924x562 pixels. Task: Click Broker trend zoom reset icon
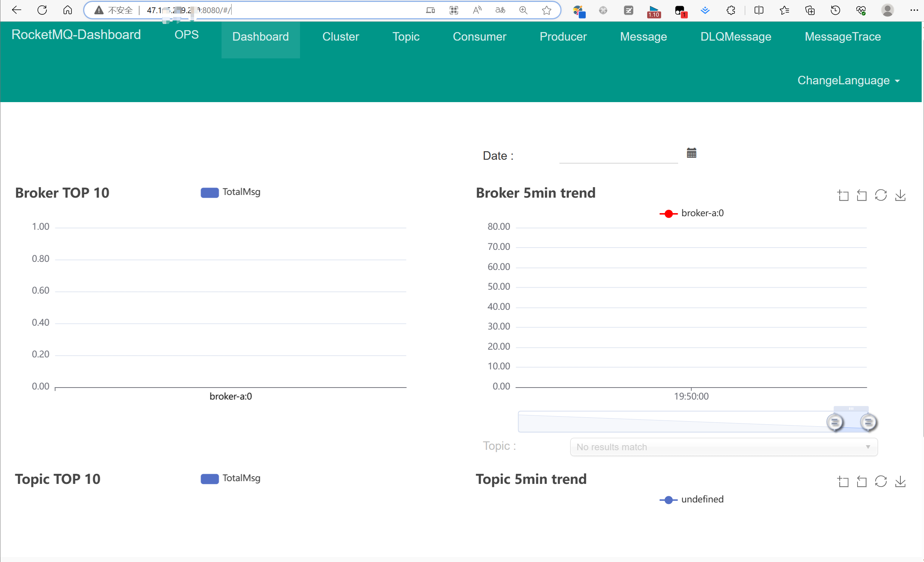862,195
